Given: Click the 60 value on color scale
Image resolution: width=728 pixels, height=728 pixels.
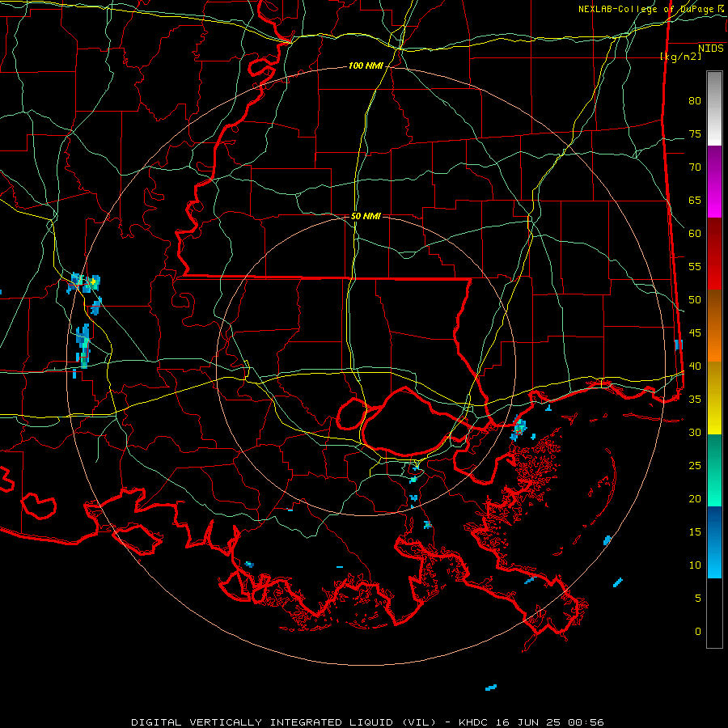Looking at the screenshot, I should click(x=695, y=234).
